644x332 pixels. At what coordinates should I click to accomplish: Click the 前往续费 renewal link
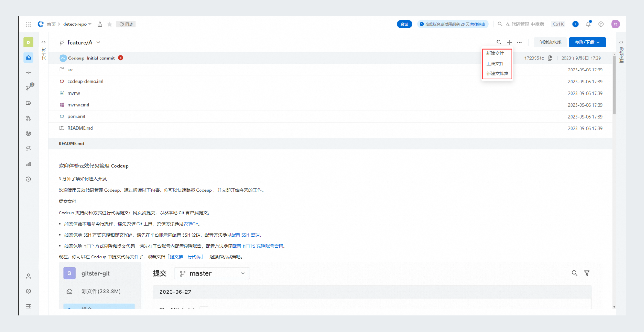point(478,24)
